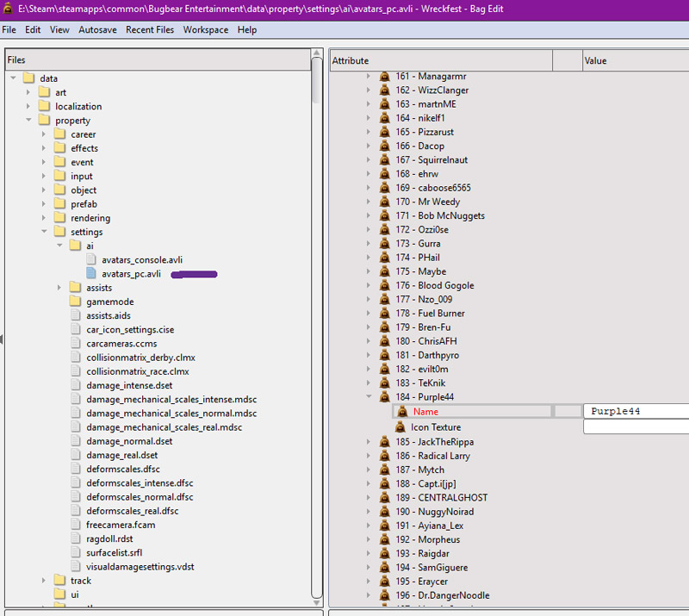Open the Recent Files menu
This screenshot has width=689, height=616.
tap(150, 30)
